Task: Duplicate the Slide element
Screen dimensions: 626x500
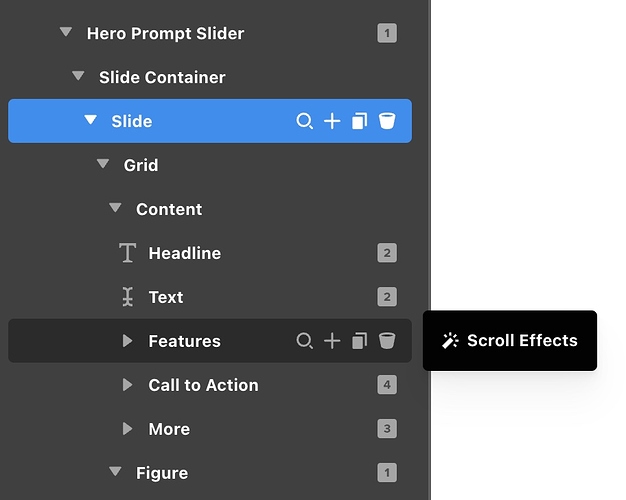Action: pyautogui.click(x=359, y=121)
